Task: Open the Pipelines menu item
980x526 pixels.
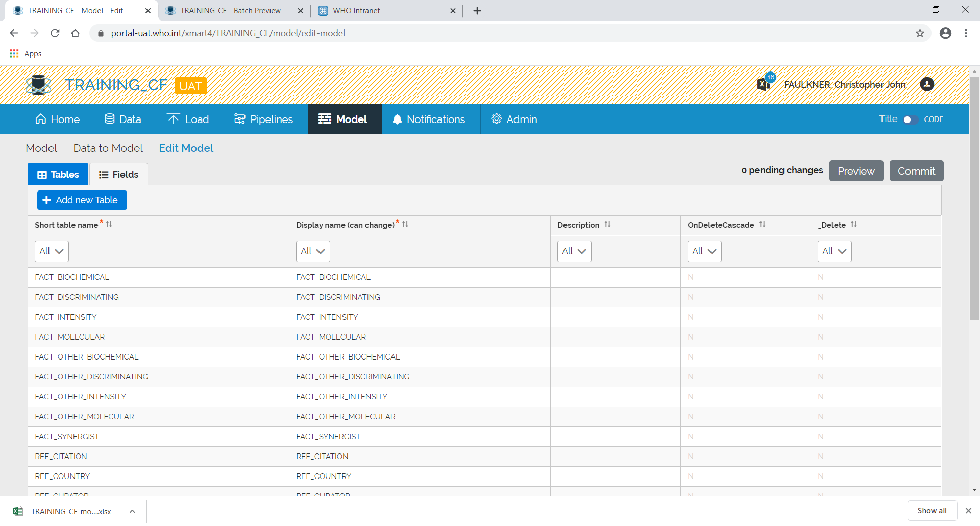Action: [263, 119]
